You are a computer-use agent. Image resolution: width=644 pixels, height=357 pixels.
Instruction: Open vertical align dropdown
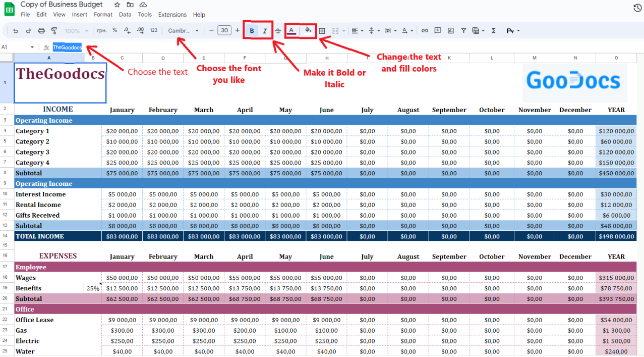(374, 31)
